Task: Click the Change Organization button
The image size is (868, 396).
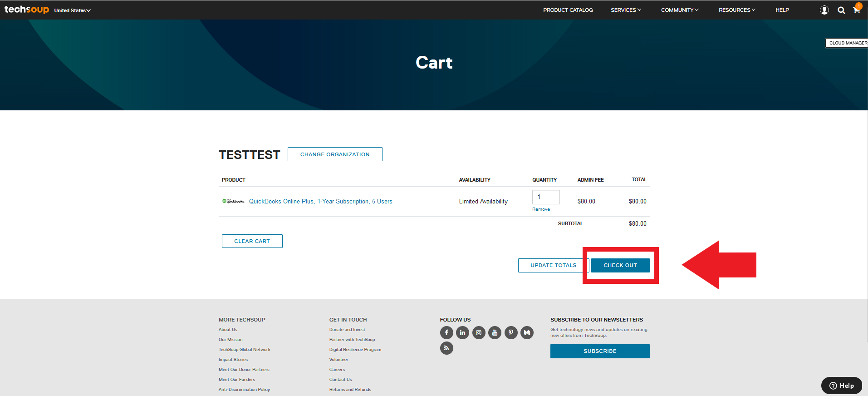Action: [335, 154]
